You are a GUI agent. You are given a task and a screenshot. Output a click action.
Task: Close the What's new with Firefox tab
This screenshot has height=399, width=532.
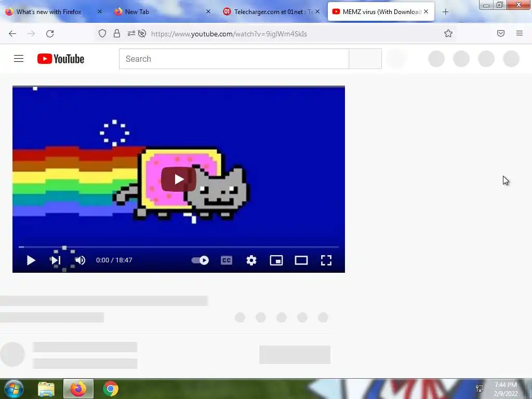100,11
